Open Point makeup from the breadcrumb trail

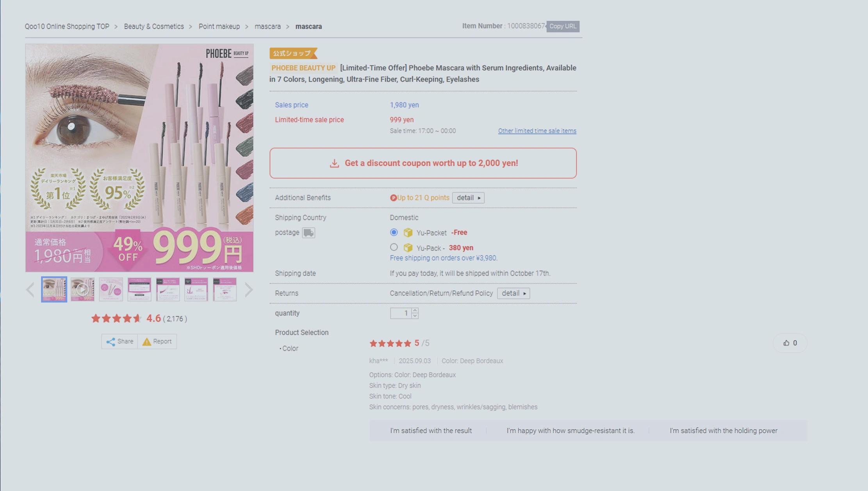click(x=219, y=26)
